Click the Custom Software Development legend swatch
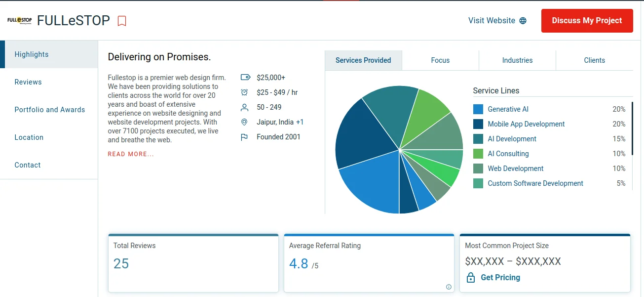 click(478, 183)
